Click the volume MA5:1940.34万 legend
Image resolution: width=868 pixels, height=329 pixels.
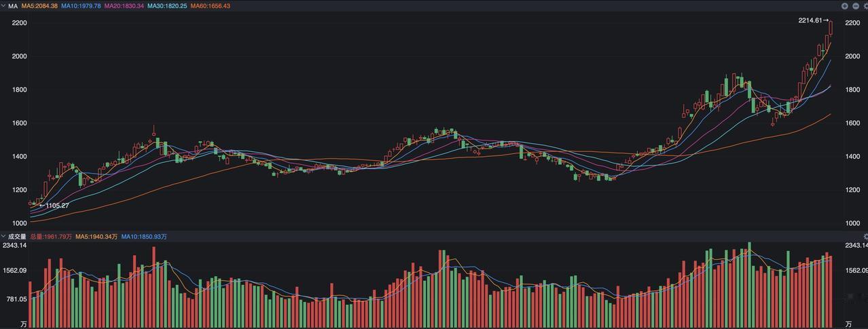point(96,237)
